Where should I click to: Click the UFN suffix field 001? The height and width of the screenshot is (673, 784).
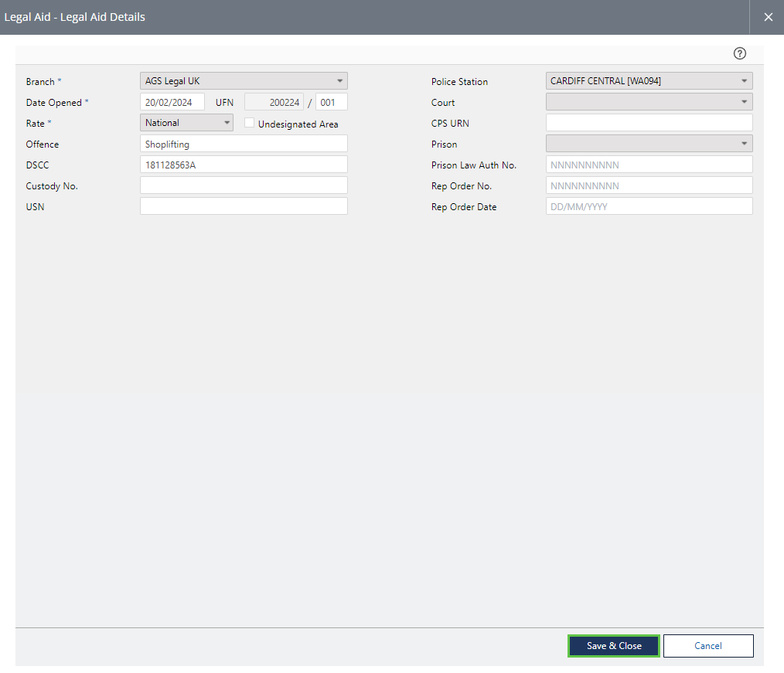click(331, 102)
